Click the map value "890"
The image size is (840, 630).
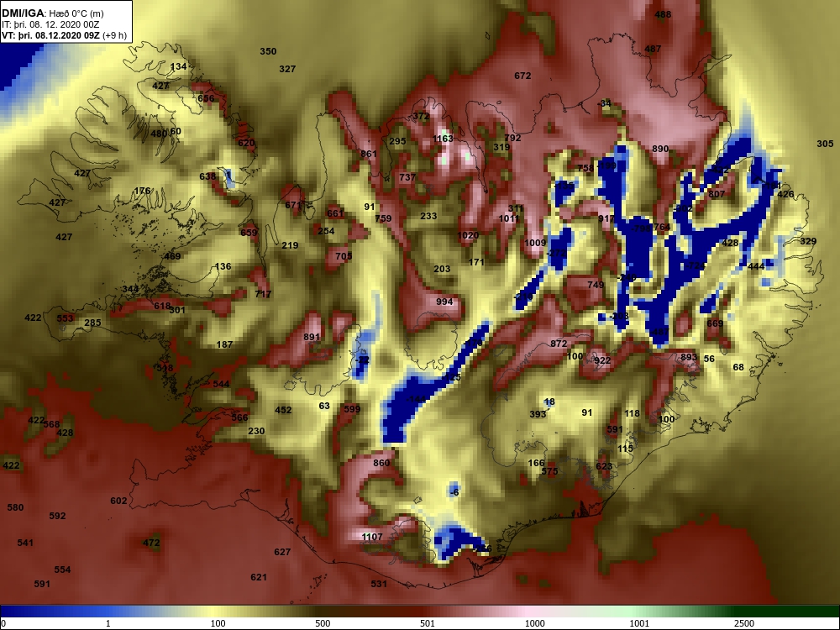click(x=660, y=149)
